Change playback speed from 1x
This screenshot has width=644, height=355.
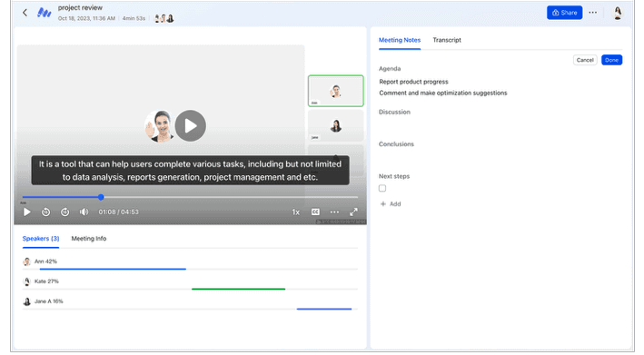[x=296, y=212]
